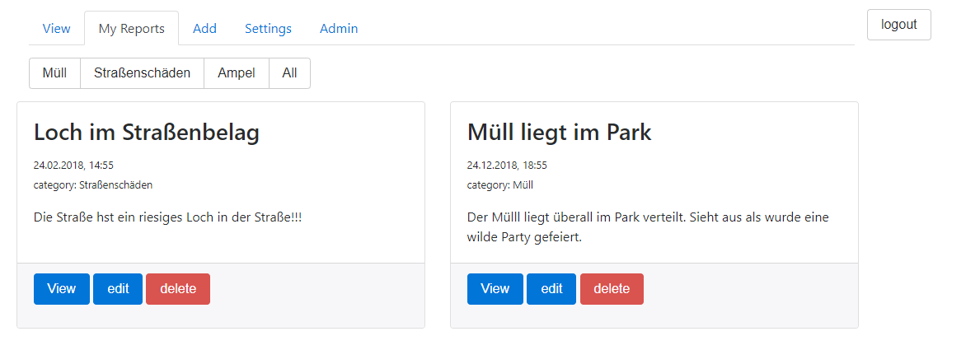980x350 pixels.
Task: Click the logout button
Action: click(898, 25)
